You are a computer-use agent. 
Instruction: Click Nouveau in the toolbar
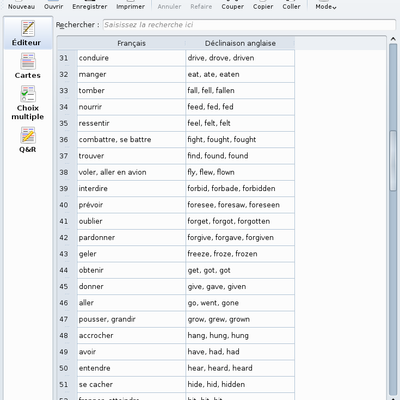21,5
